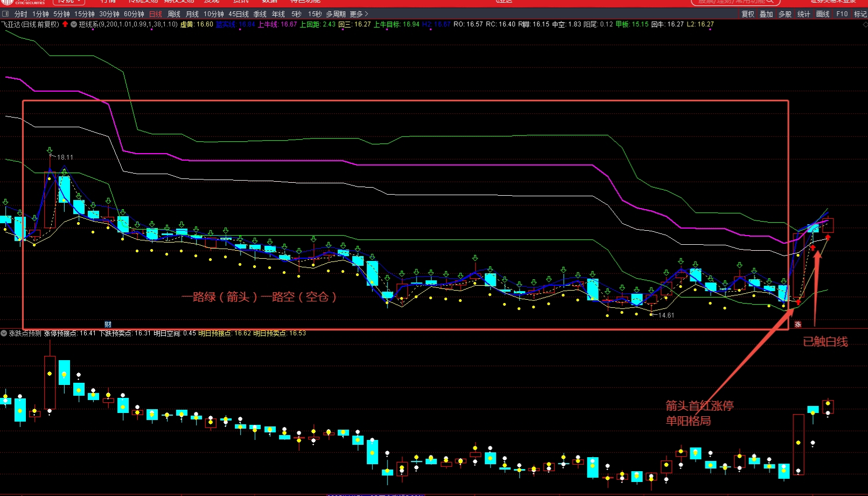Select the 45日线 period tab
868x496 pixels.
239,14
